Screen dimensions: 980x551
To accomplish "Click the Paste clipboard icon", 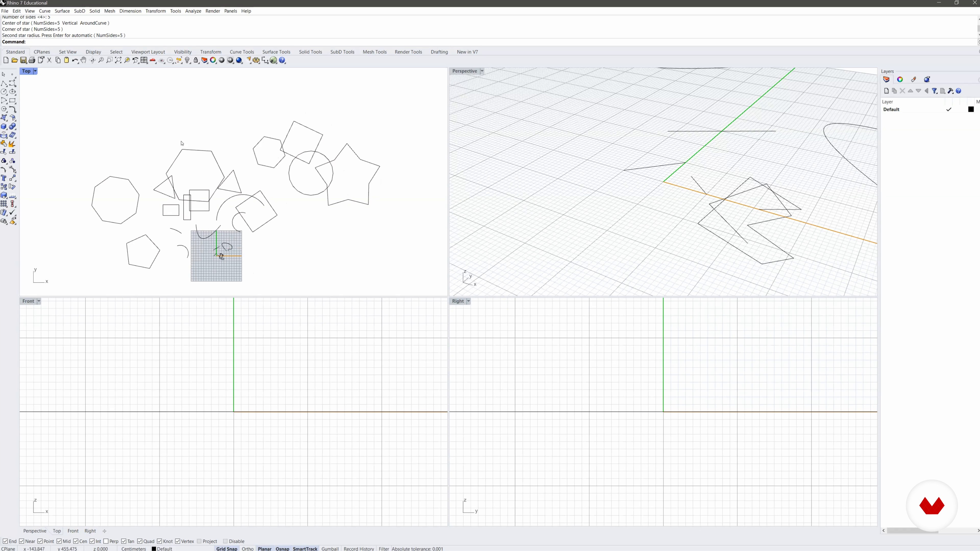I will pyautogui.click(x=66, y=60).
